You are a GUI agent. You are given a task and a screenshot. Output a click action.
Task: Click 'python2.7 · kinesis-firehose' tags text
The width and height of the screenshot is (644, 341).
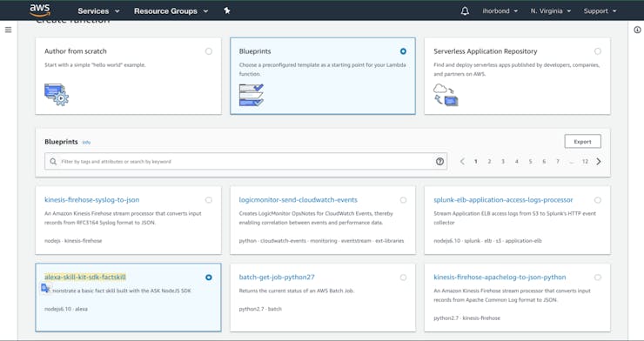(466, 318)
